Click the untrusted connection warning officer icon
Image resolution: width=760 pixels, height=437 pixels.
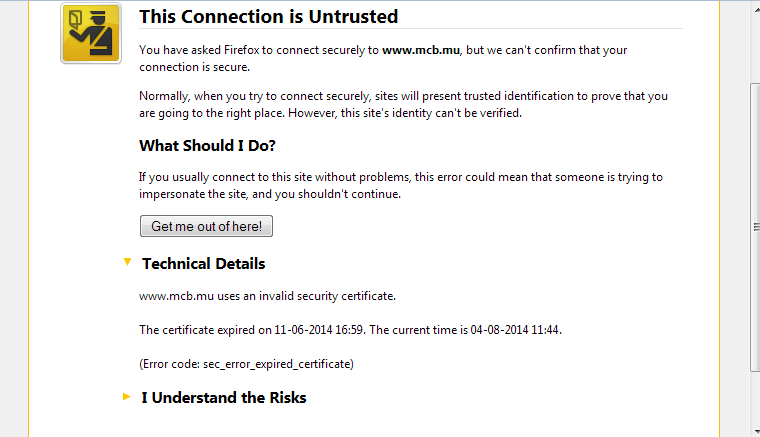(x=91, y=34)
